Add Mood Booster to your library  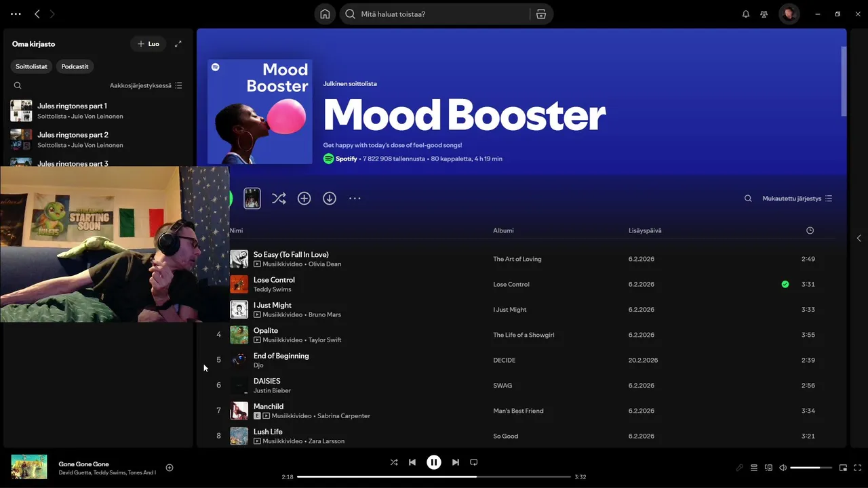point(304,199)
